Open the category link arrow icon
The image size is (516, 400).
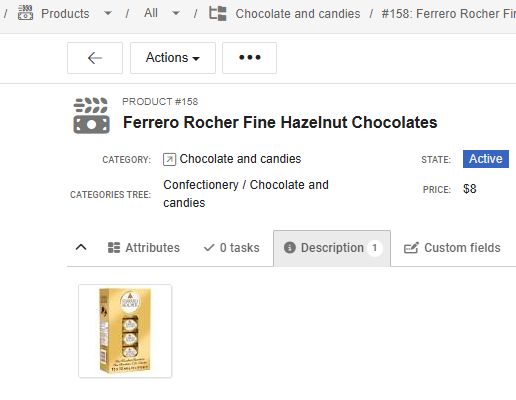(x=169, y=159)
